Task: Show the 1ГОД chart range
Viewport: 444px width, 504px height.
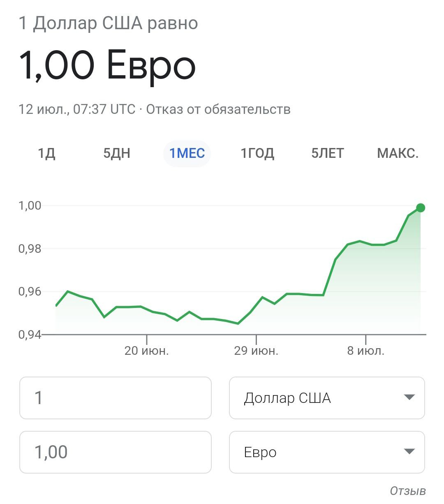Action: point(257,153)
